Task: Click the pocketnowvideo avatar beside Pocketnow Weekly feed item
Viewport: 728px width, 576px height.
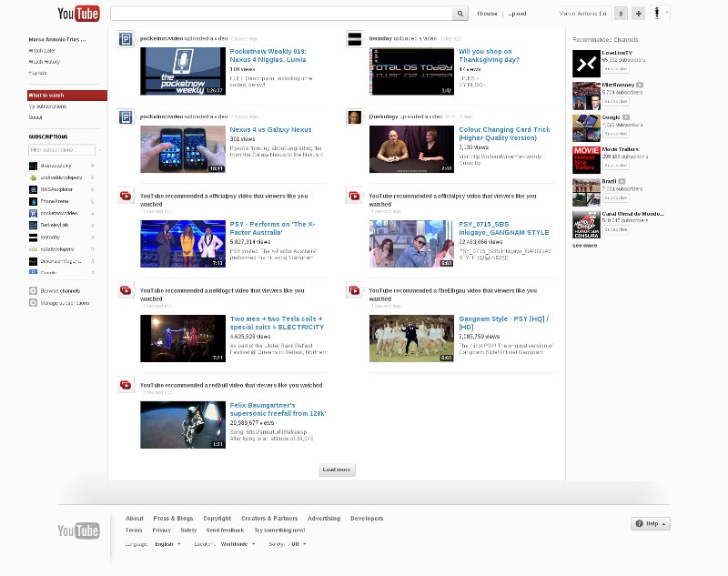Action: (126, 39)
